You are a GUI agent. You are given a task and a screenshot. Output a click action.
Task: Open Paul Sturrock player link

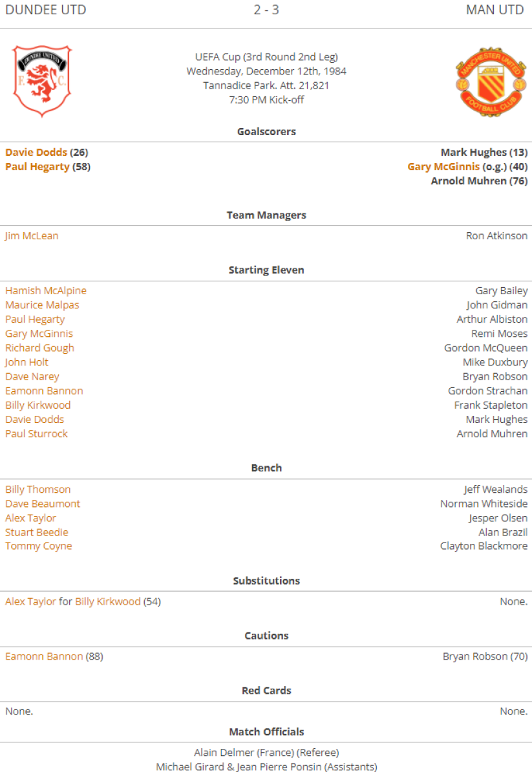(x=36, y=434)
